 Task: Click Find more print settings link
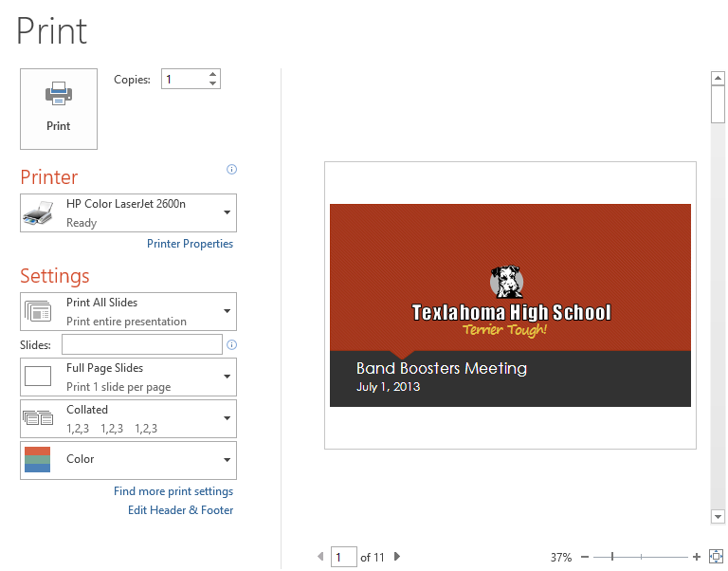173,491
